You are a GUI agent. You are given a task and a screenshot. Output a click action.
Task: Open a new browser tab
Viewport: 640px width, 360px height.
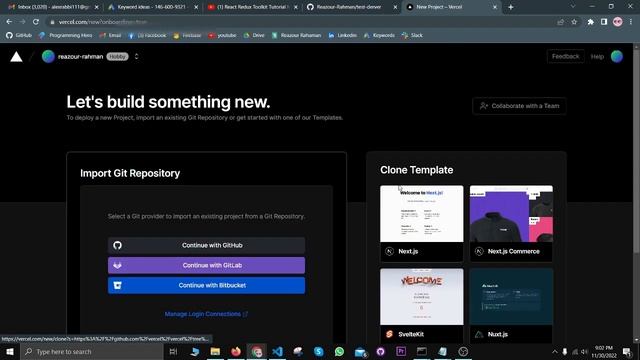pos(511,7)
